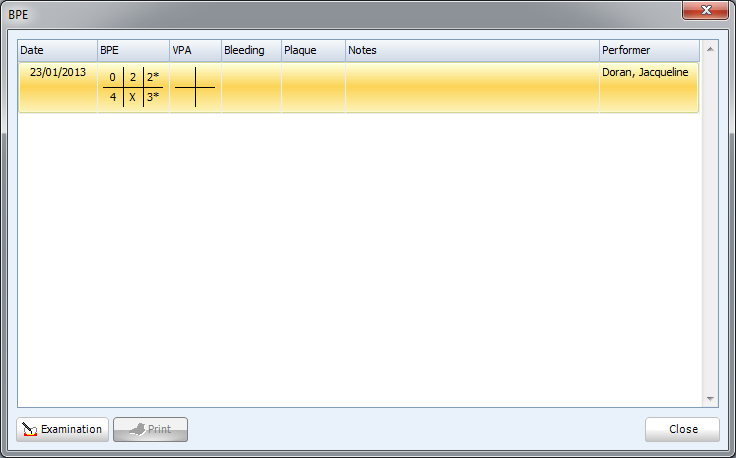Screen dimensions: 736x458
Task: Open the BPE score grid for 23/01/2013
Action: 133,87
